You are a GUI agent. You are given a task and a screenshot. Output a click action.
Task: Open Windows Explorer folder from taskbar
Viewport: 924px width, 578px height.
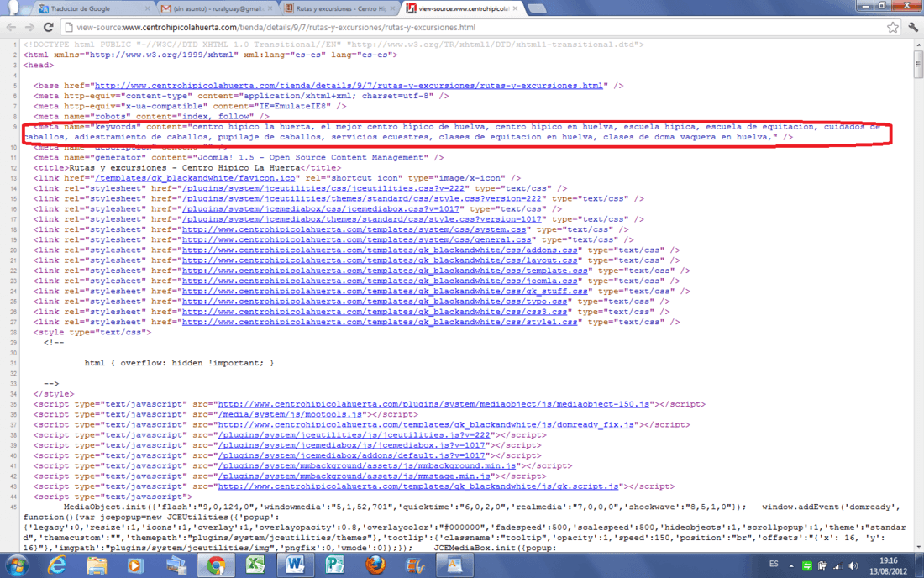pos(97,565)
